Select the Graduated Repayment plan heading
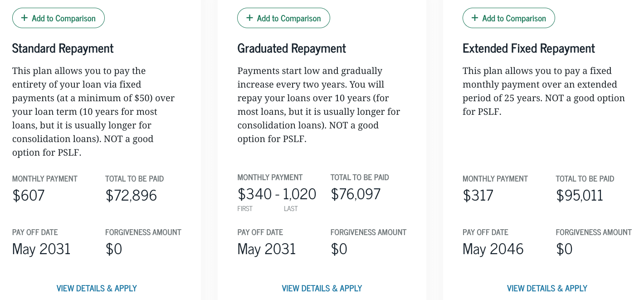Screen dimensions: 644x300 tap(291, 48)
